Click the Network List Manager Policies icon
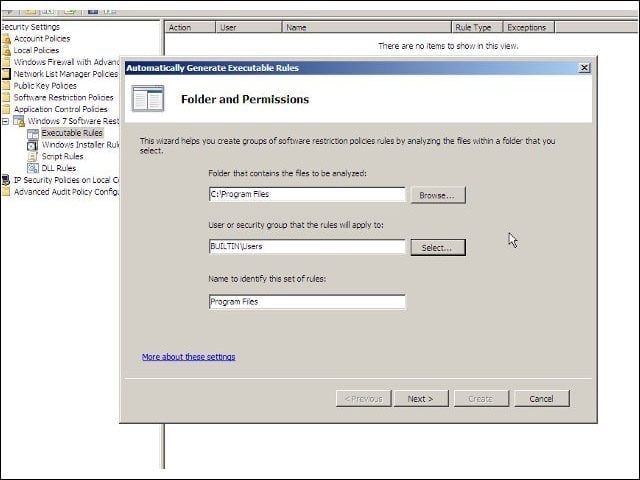 pyautogui.click(x=6, y=74)
